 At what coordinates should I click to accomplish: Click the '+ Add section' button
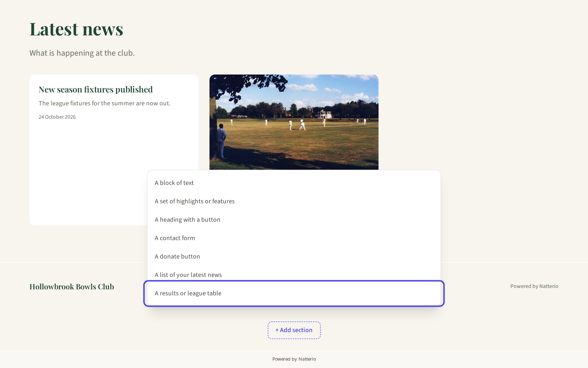click(x=294, y=330)
